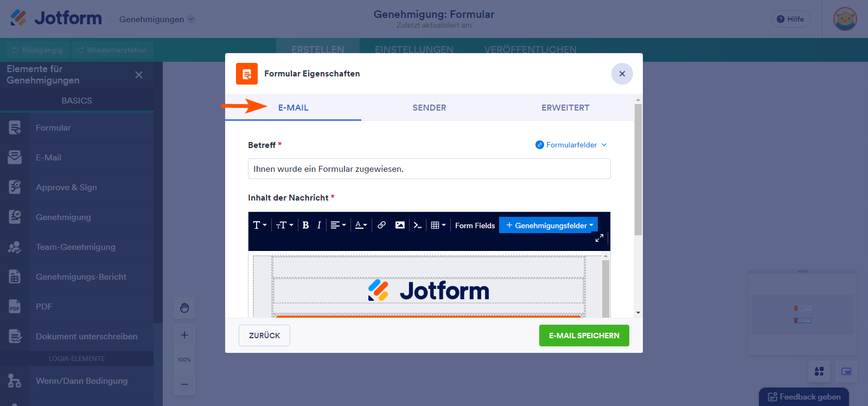Click the Jotform logo in email body
Viewport: 868px width, 406px height.
[429, 291]
